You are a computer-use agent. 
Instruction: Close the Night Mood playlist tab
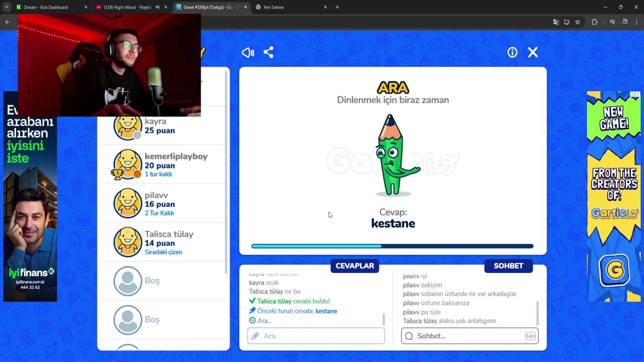pos(166,7)
